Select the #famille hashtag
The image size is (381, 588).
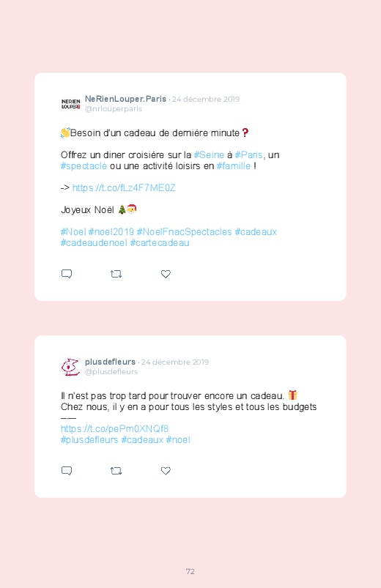234,165
